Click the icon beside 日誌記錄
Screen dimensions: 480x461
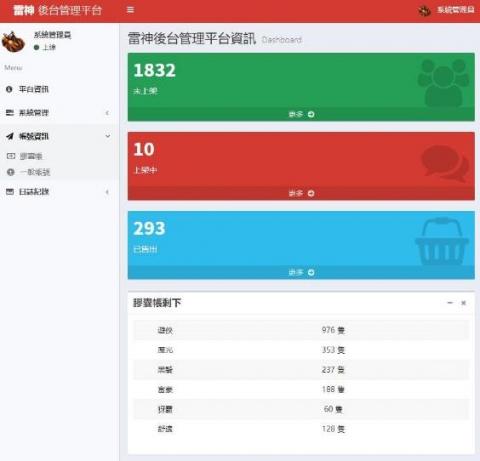click(x=10, y=192)
